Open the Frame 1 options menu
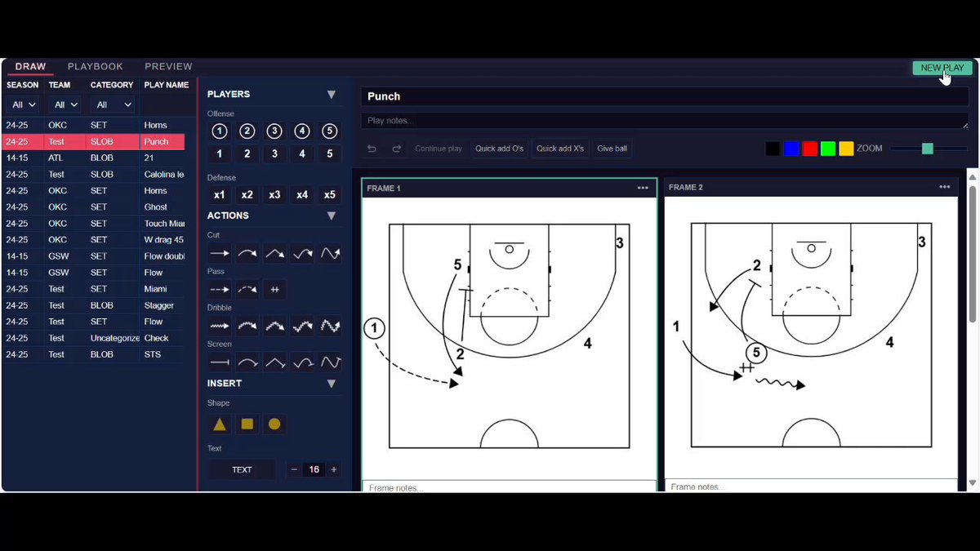Screen dimensions: 980x551 (643, 188)
